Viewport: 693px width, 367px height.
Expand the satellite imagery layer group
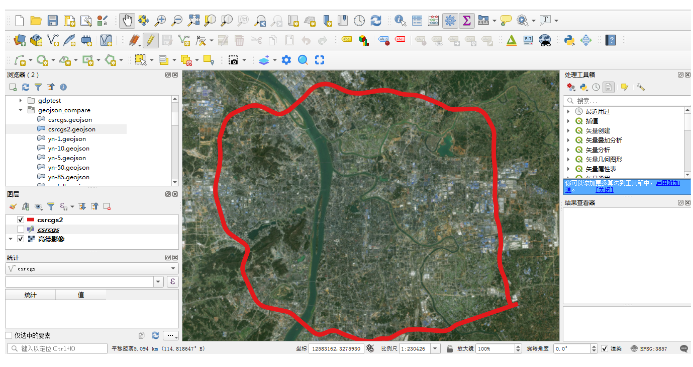coord(11,239)
